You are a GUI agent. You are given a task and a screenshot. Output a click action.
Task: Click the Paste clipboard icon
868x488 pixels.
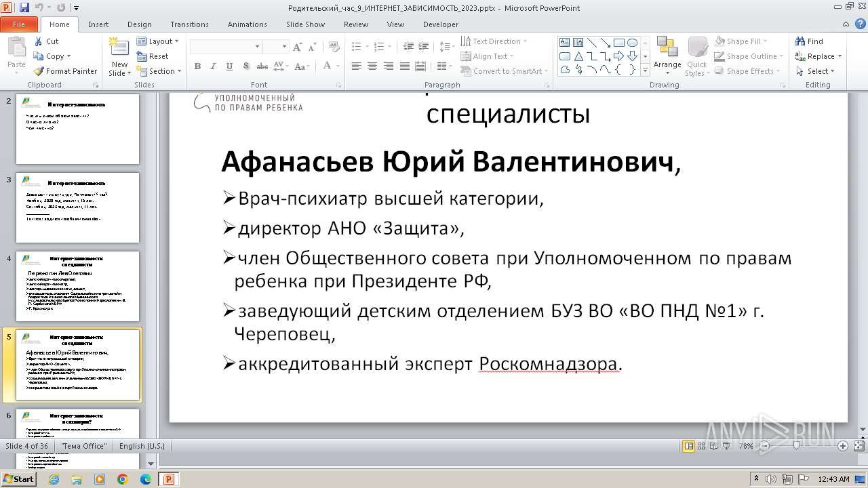pos(16,47)
